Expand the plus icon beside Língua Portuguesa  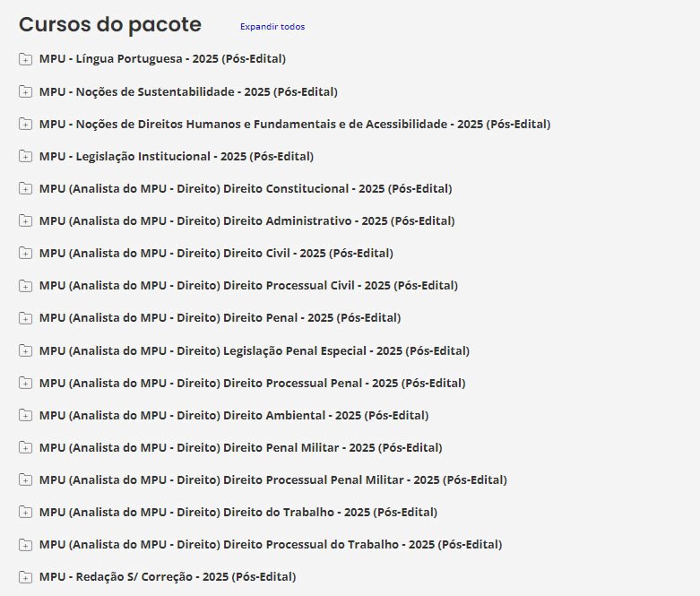[25, 60]
